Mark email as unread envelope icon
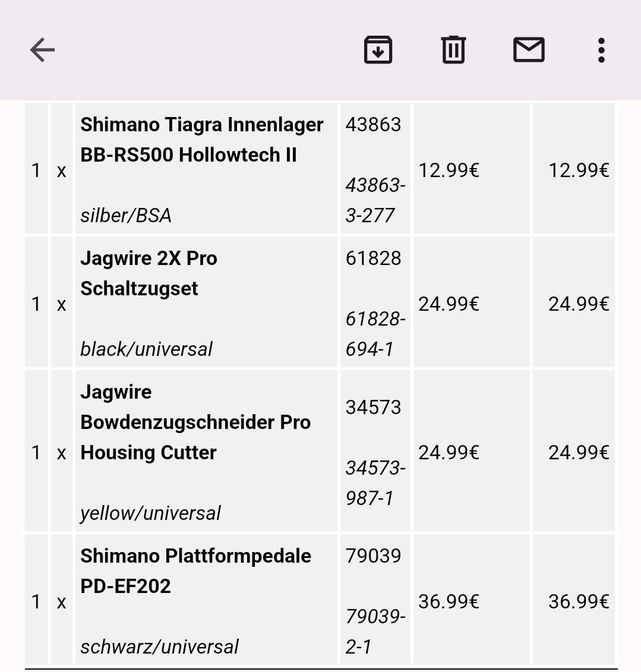The height and width of the screenshot is (672, 641). 529,50
